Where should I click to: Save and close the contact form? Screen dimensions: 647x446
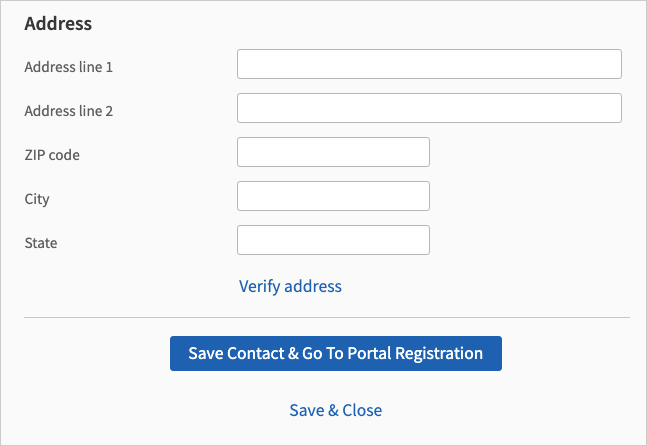tap(335, 410)
